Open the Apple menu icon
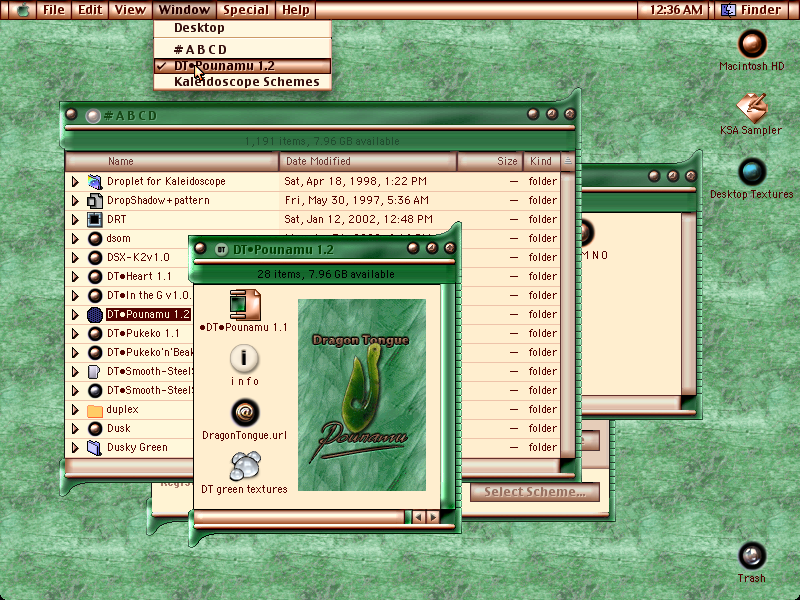The width and height of the screenshot is (800, 600). [22, 10]
